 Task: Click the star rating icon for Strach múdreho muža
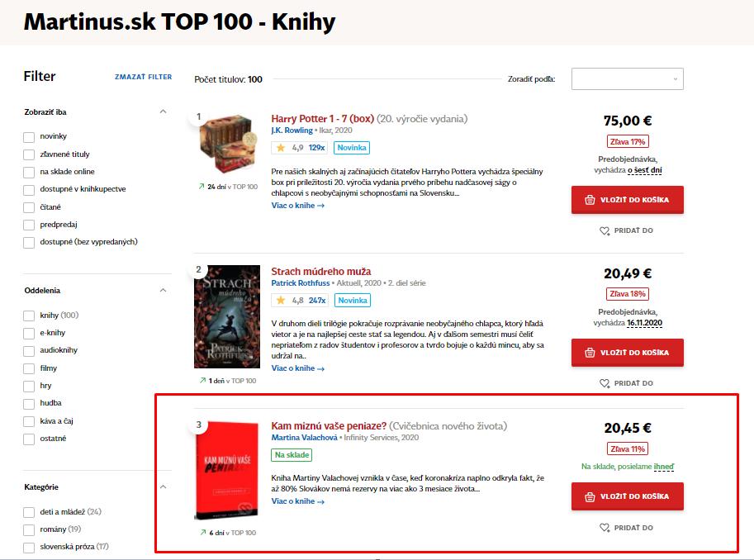point(281,300)
